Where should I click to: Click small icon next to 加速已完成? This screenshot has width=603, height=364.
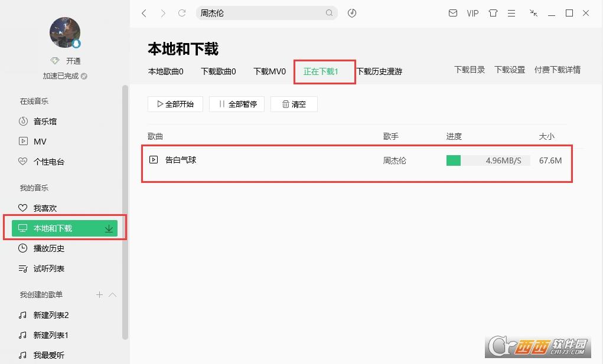[x=84, y=76]
